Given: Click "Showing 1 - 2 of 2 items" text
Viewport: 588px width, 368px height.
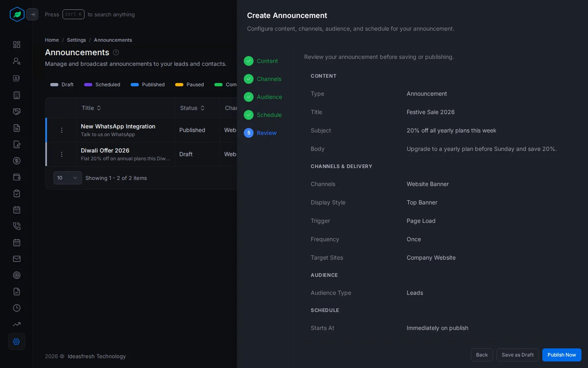Looking at the screenshot, I should [x=116, y=178].
